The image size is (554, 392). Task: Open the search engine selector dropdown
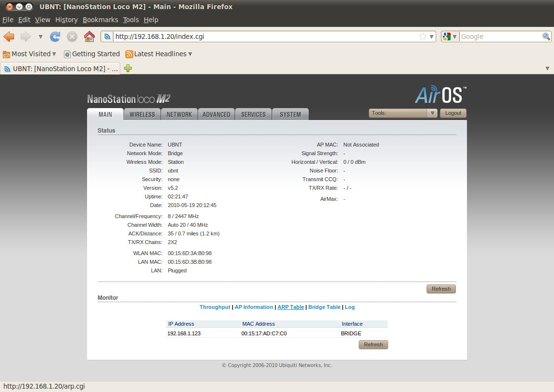click(x=450, y=37)
